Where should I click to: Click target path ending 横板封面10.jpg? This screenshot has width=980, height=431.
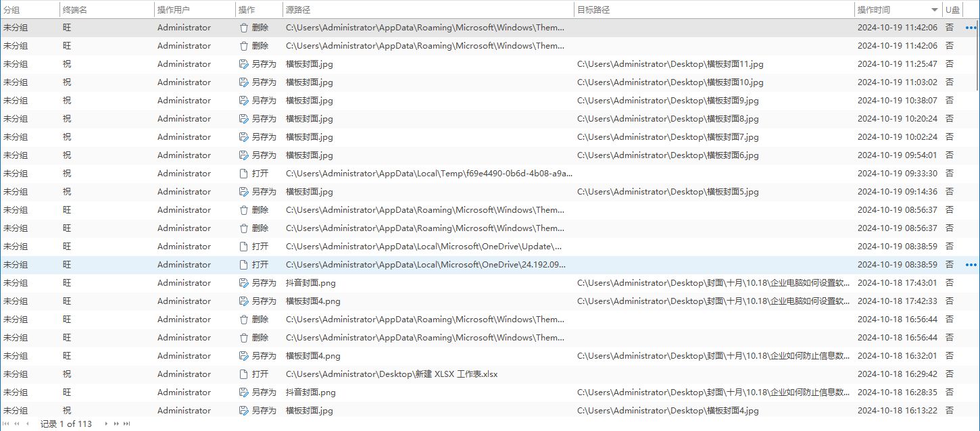tap(670, 82)
